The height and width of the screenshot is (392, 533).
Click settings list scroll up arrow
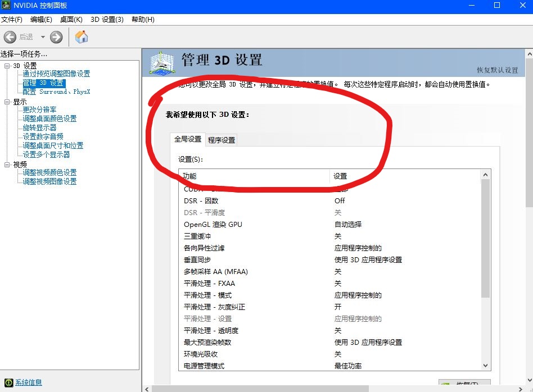[485, 175]
